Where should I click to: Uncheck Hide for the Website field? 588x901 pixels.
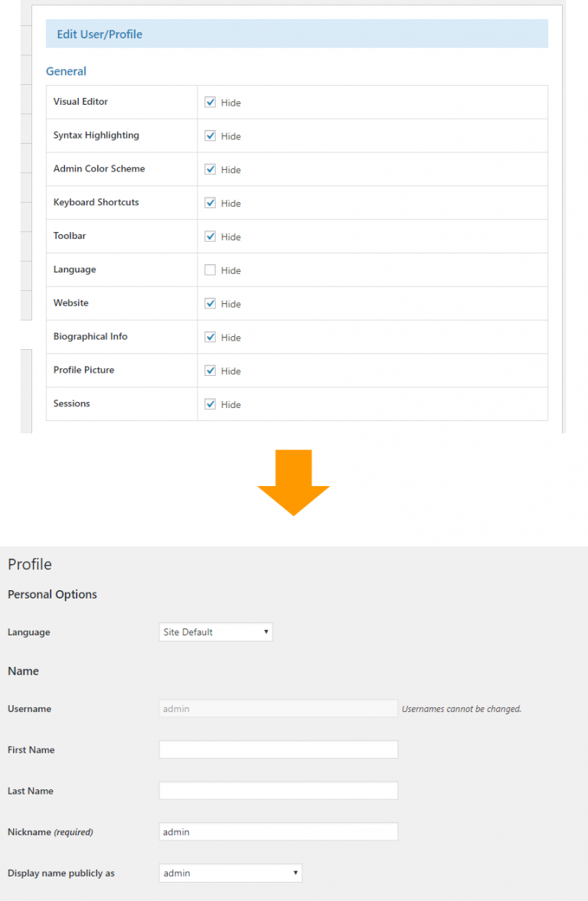pyautogui.click(x=210, y=303)
